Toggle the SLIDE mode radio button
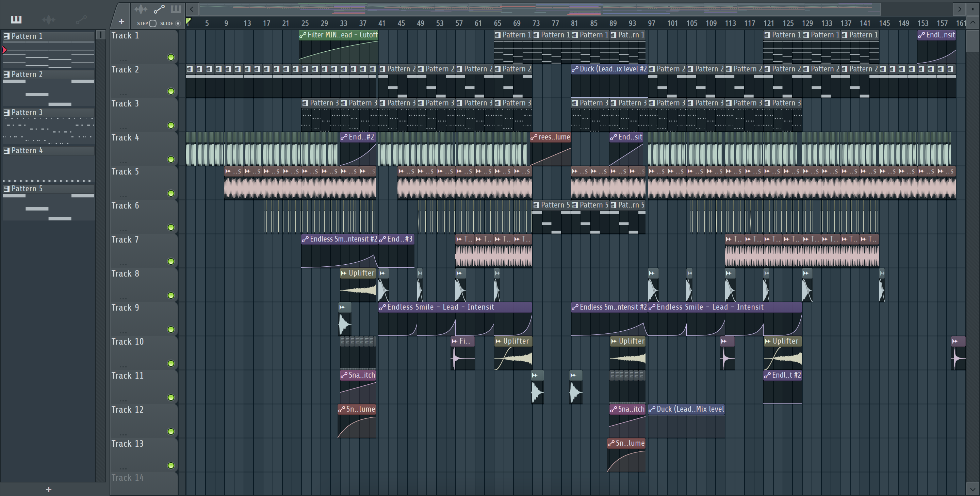980x496 pixels. (x=178, y=23)
